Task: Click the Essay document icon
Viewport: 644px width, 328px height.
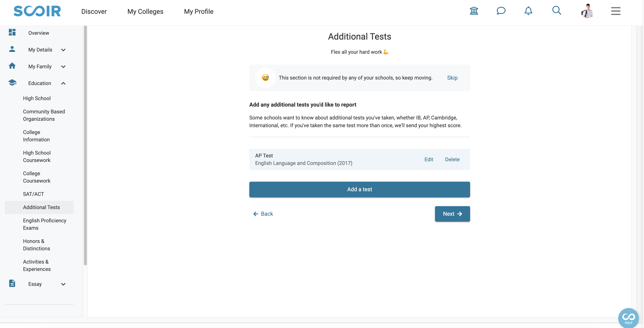Action: [12, 283]
